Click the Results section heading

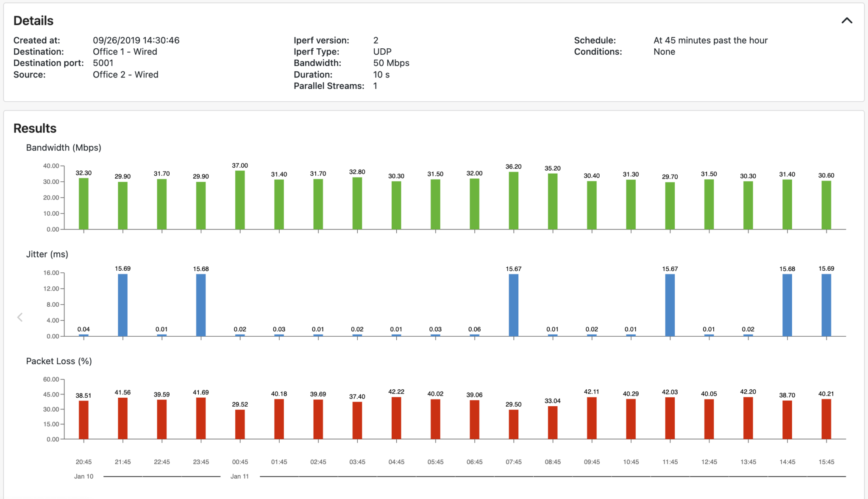pyautogui.click(x=34, y=128)
